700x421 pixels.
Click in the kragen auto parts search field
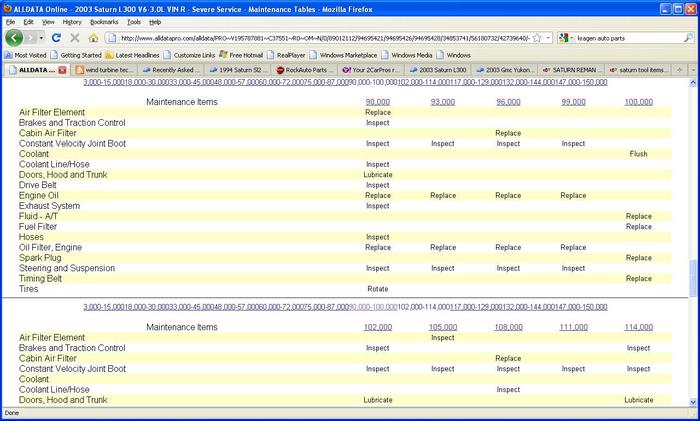pos(620,38)
